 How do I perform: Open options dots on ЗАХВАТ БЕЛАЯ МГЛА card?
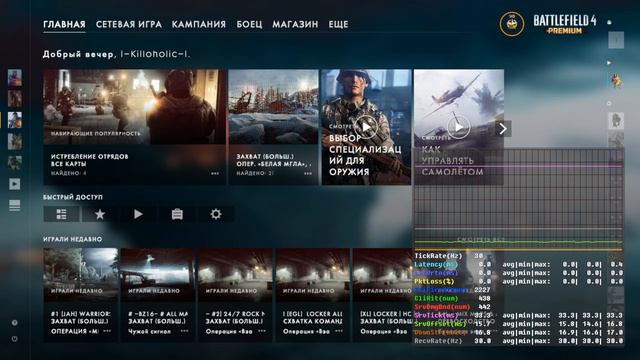[x=308, y=173]
